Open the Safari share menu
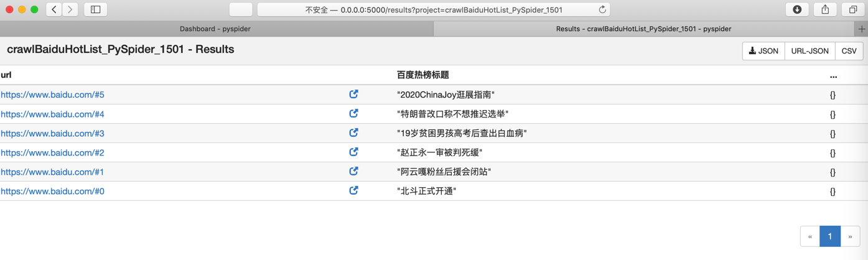Screen dimensions: 868x260 point(825,9)
